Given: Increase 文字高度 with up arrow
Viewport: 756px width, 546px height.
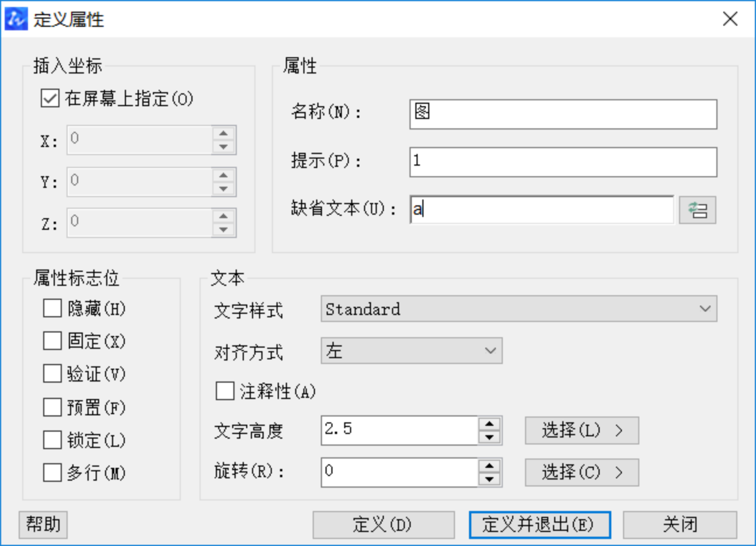Looking at the screenshot, I should tap(489, 424).
